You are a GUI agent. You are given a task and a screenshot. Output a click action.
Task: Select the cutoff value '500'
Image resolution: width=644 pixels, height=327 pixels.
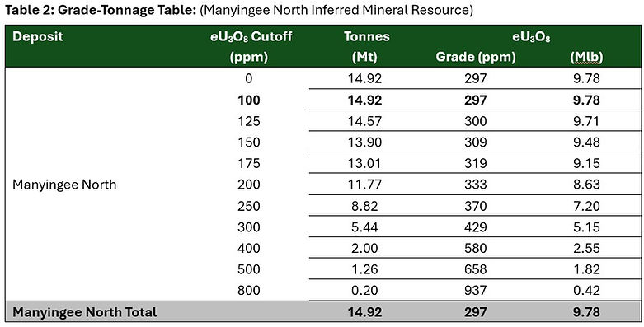click(248, 269)
